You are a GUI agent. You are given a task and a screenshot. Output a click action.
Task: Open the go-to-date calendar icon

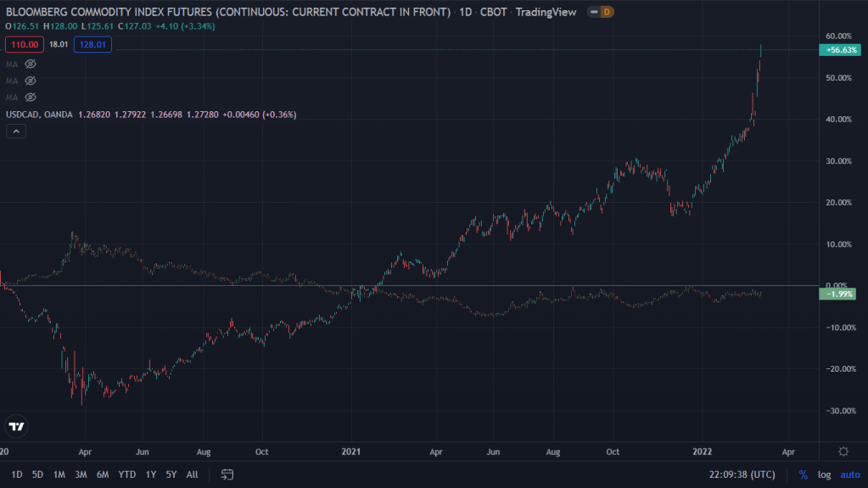[227, 474]
